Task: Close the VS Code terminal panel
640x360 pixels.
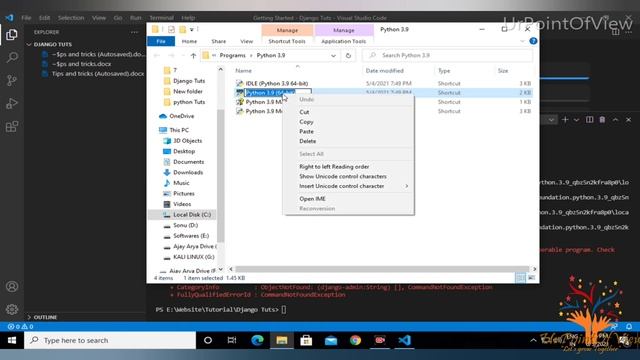Action: click(x=629, y=120)
